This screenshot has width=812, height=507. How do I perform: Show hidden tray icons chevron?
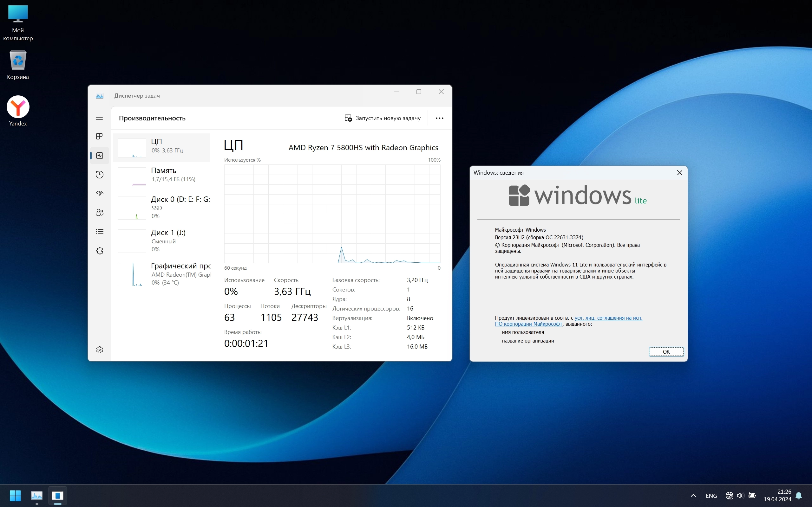tap(693, 496)
